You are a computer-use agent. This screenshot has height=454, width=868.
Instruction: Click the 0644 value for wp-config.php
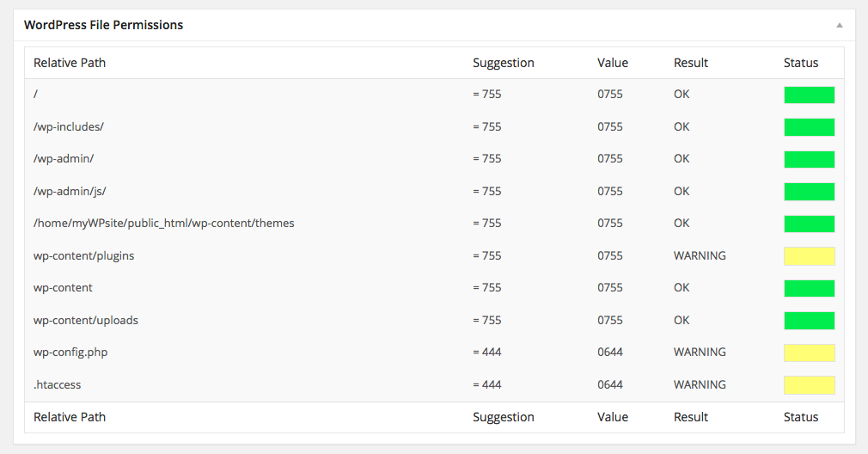[610, 353]
